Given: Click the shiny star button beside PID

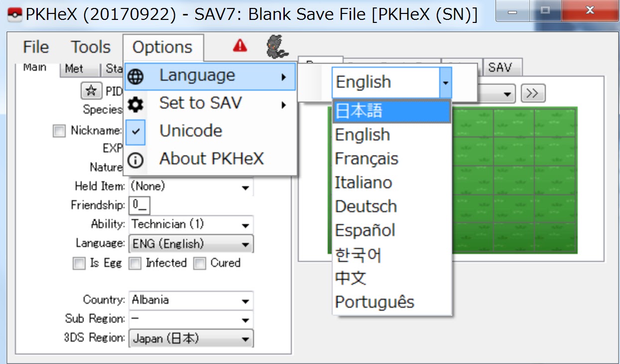Looking at the screenshot, I should pyautogui.click(x=91, y=91).
